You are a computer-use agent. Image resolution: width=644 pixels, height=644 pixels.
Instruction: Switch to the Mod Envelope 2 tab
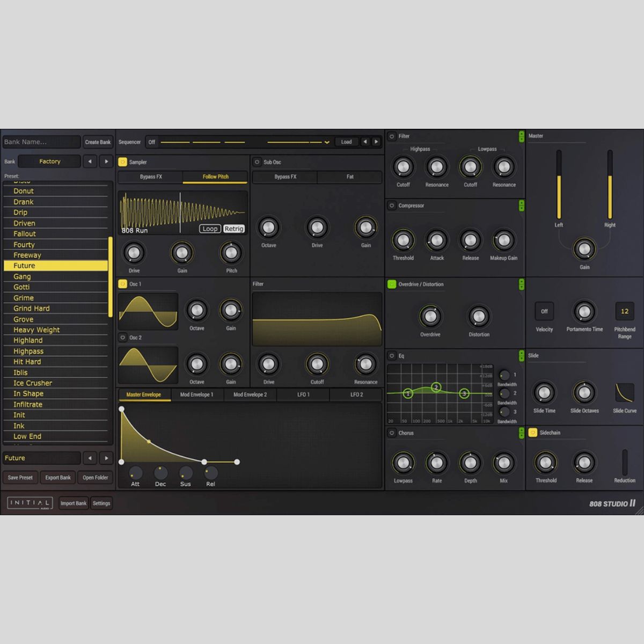(x=250, y=395)
